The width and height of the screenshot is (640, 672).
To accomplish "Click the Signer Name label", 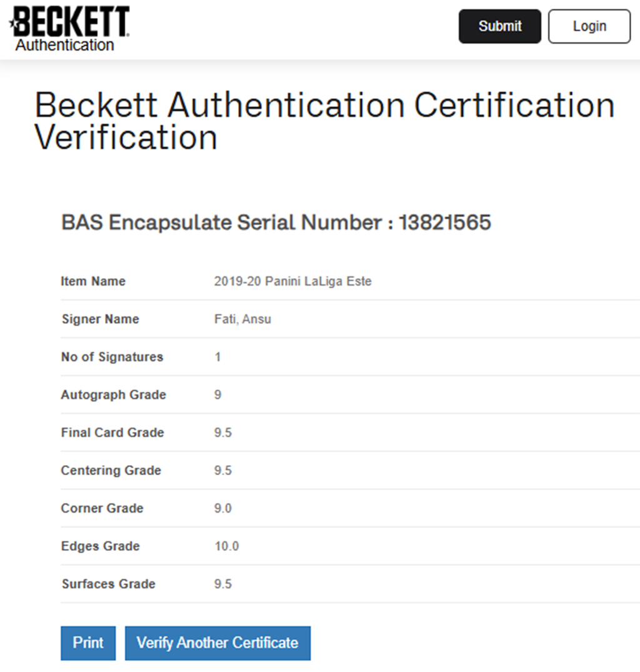I will click(x=100, y=319).
